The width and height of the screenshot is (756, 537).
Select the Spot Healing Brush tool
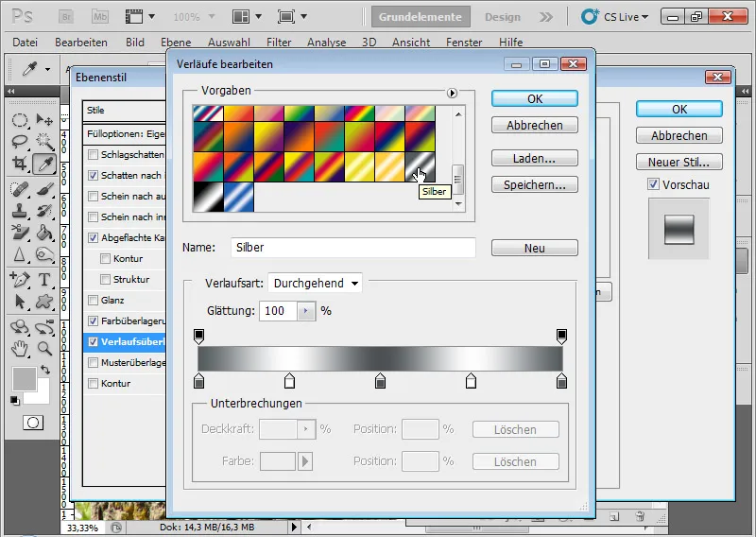[x=20, y=189]
